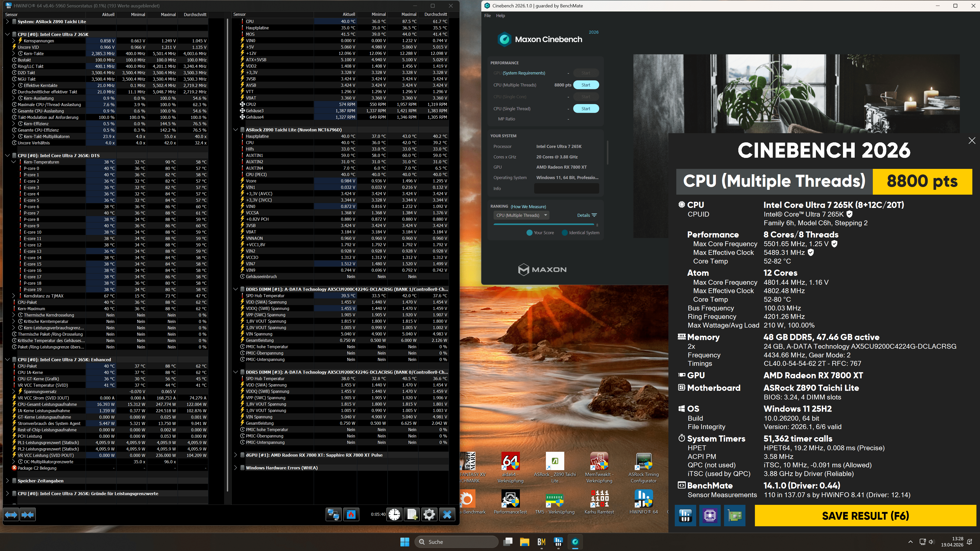Start logging with the sheet-plus icon
This screenshot has width=980, height=551.
click(412, 515)
